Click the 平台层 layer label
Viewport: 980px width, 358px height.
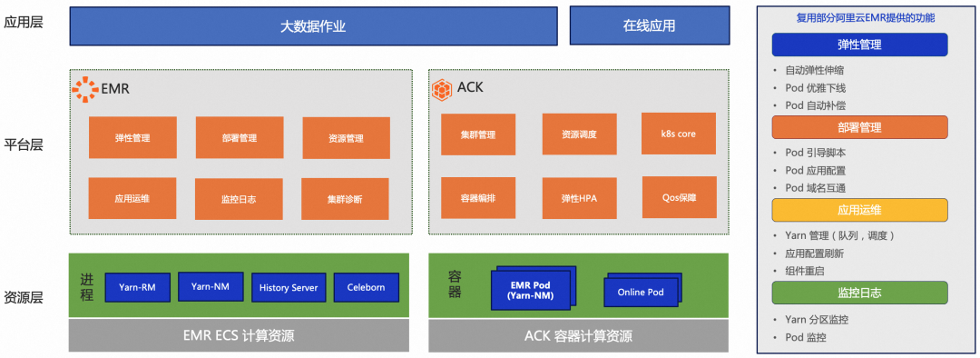click(23, 144)
